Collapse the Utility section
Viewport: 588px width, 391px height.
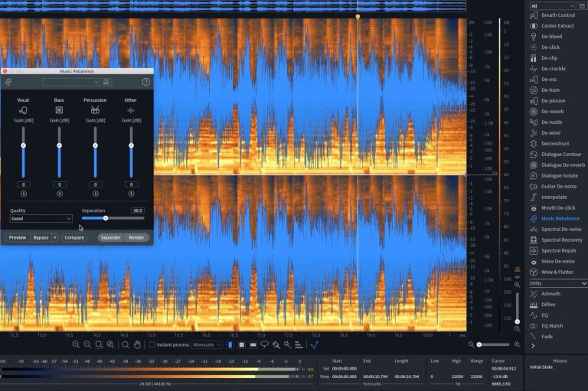pos(583,283)
